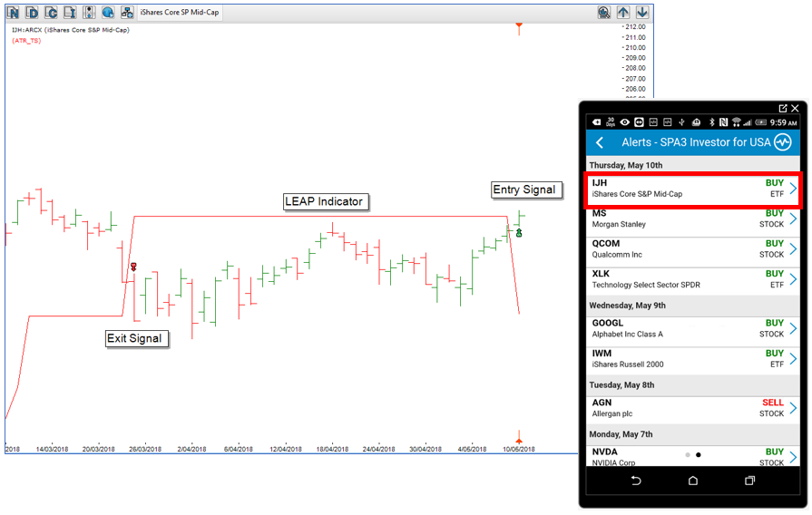Viewport: 812px width, 515px height.
Task: Click the 10/05/2018 date on the axis
Action: pos(518,449)
